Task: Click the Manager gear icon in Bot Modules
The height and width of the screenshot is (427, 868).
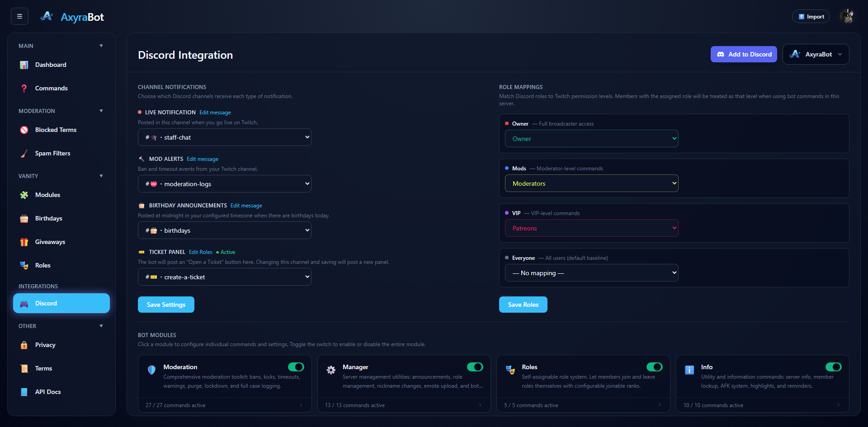Action: (331, 370)
